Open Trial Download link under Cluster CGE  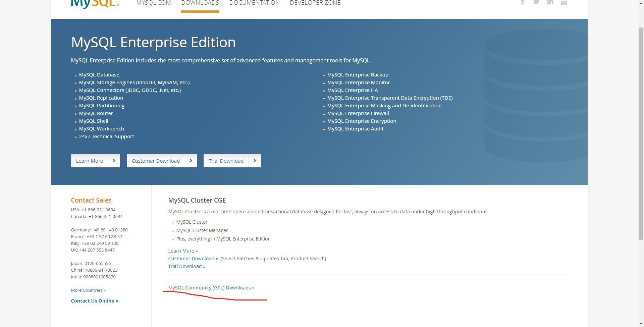coord(186,266)
